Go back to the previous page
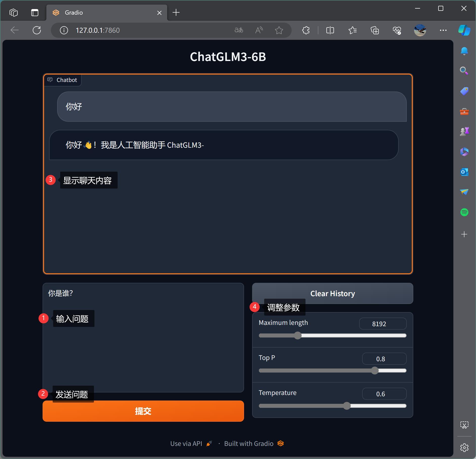Viewport: 476px width, 459px height. [x=15, y=30]
